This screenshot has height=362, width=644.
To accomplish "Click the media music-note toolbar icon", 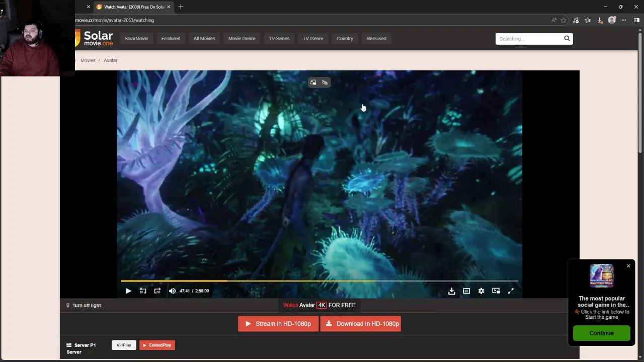I will pos(576,20).
